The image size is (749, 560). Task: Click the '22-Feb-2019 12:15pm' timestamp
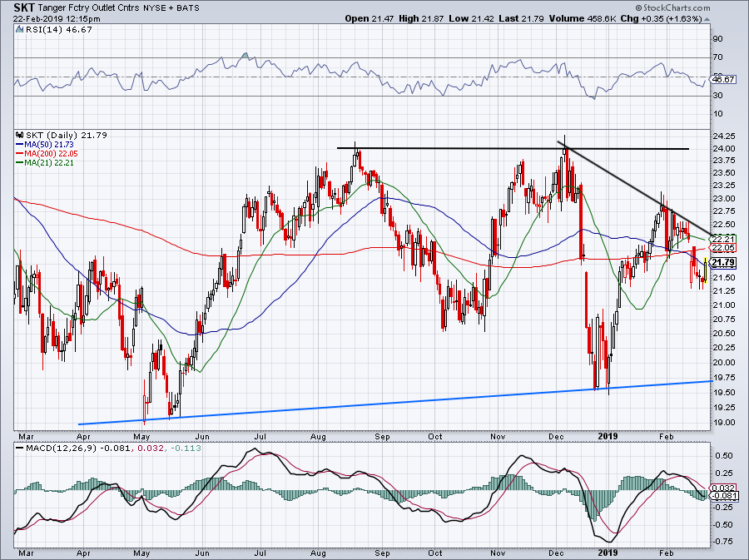coord(57,19)
